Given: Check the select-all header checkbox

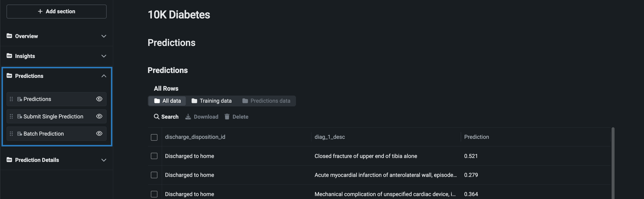Looking at the screenshot, I should (x=154, y=137).
